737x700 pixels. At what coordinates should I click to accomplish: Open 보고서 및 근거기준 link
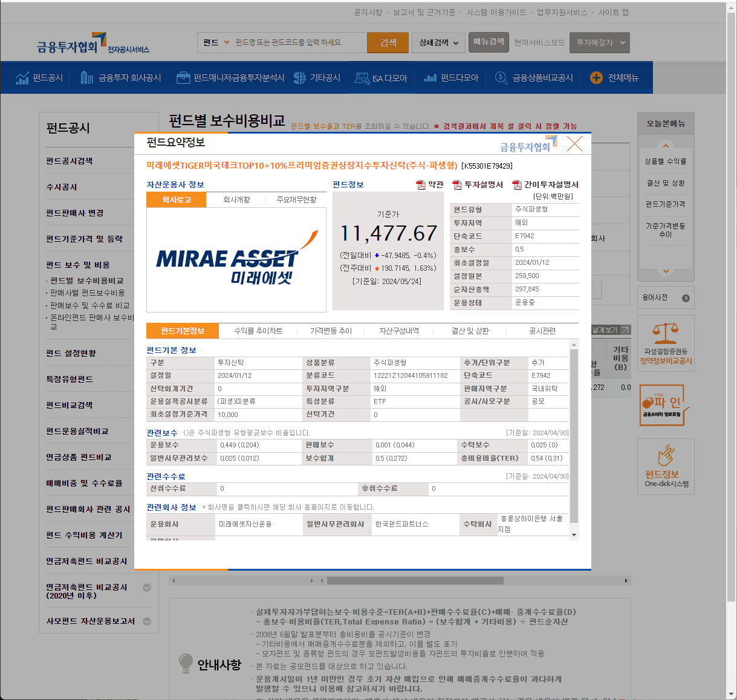[424, 12]
